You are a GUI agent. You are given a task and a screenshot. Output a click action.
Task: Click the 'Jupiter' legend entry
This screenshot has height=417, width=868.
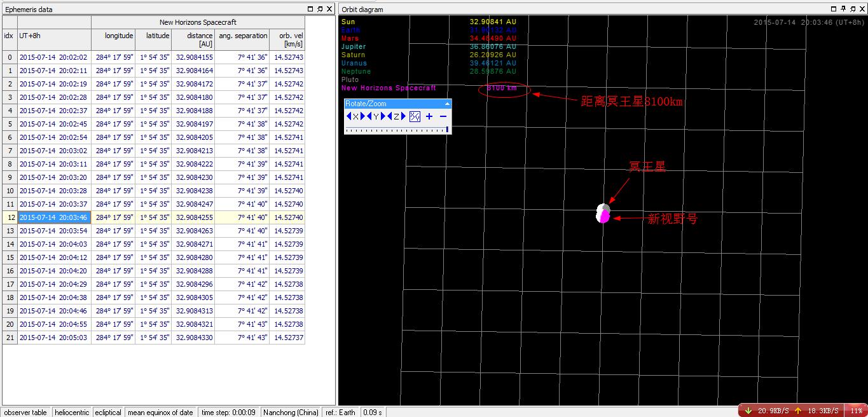[354, 46]
